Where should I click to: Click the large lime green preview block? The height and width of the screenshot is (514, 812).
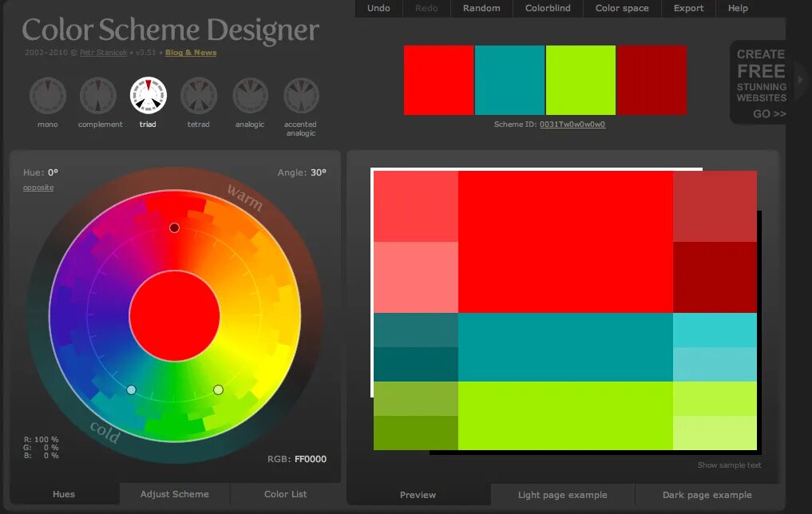coord(565,416)
